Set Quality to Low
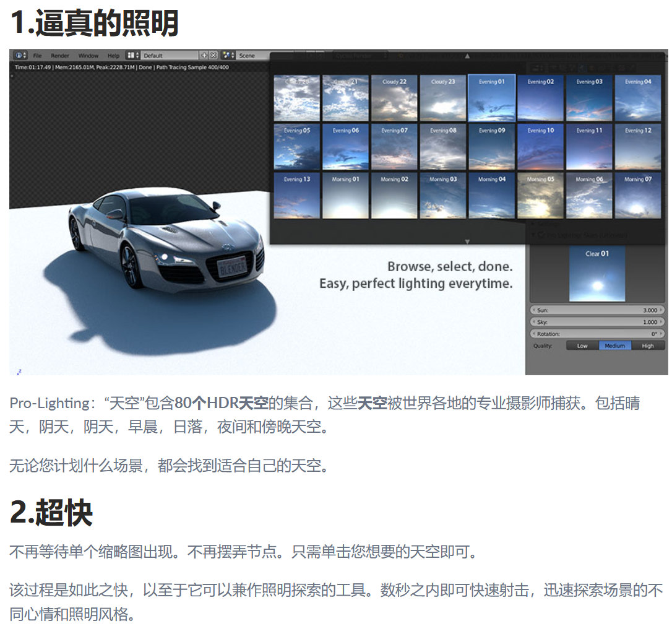The width and height of the screenshot is (672, 626). pyautogui.click(x=582, y=346)
